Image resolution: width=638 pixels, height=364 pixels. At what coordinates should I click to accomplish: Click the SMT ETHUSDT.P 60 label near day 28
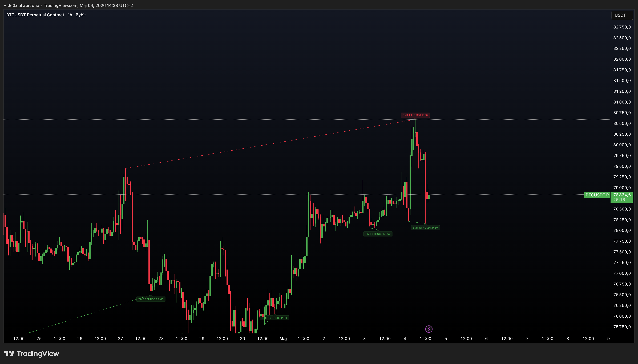click(151, 299)
